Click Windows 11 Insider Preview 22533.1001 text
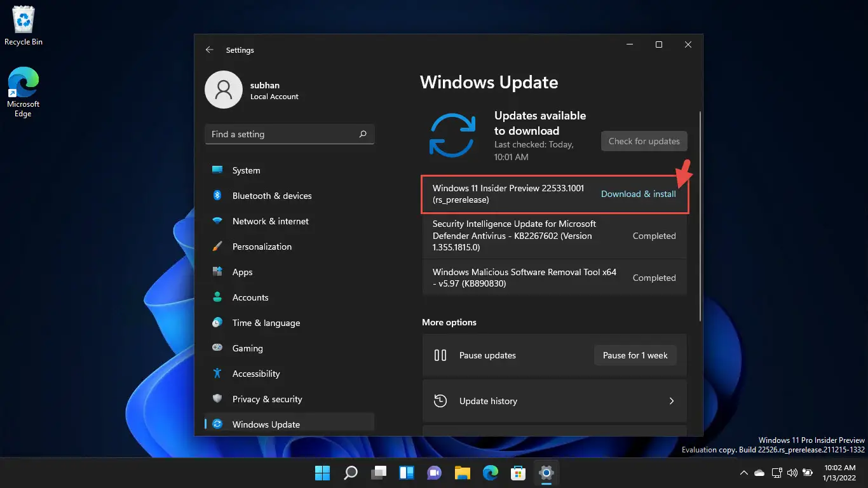Screen dimensions: 868x488 [508, 194]
